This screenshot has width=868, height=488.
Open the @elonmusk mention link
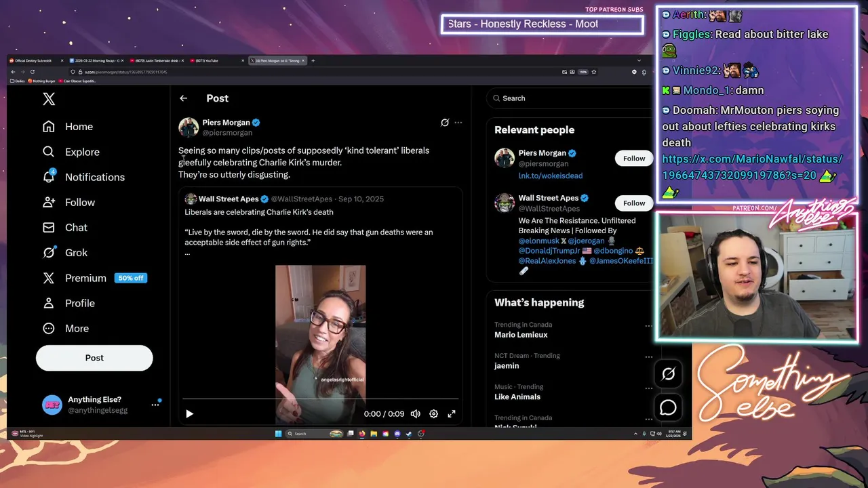coord(539,241)
